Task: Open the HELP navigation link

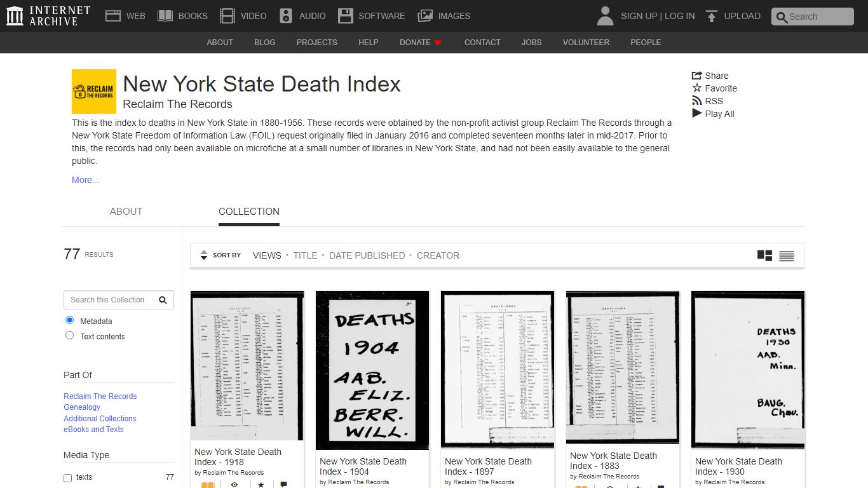Action: (369, 43)
